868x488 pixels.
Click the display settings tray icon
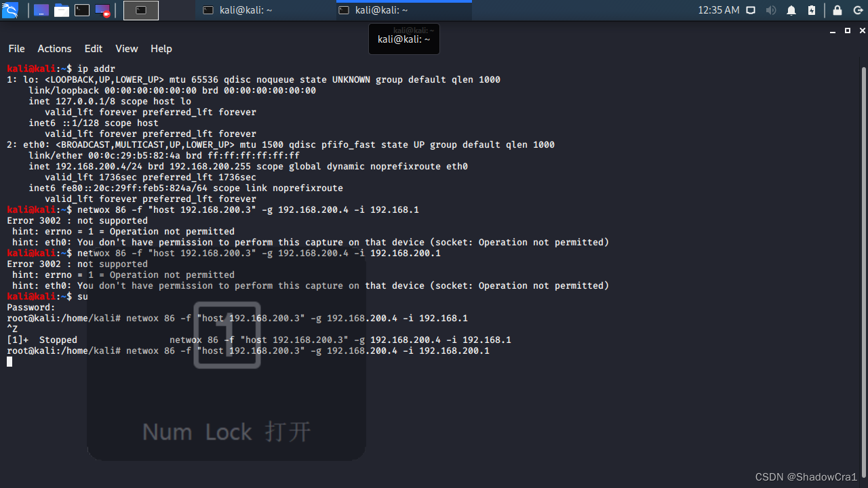(751, 10)
